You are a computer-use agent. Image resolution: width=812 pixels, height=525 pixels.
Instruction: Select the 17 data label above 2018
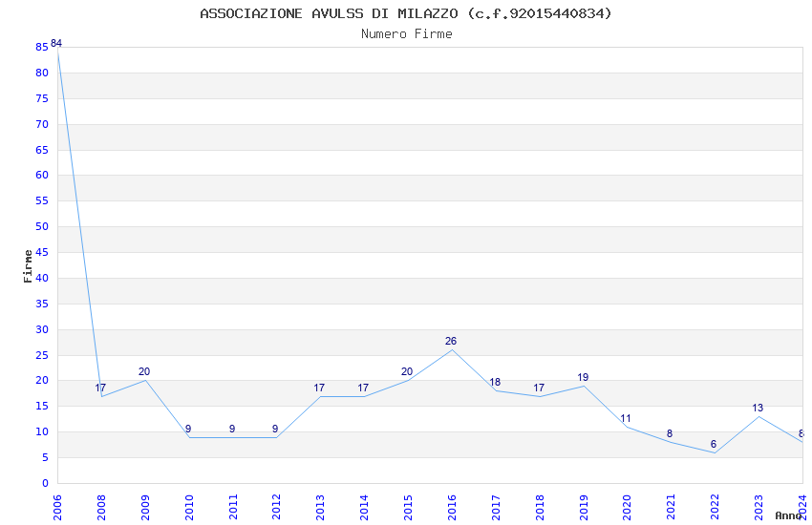click(539, 388)
